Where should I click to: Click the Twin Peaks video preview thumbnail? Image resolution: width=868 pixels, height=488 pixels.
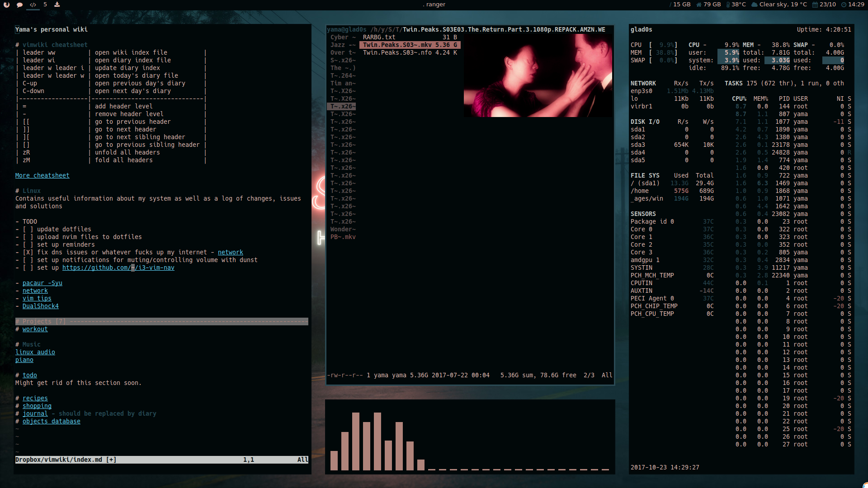click(x=538, y=75)
